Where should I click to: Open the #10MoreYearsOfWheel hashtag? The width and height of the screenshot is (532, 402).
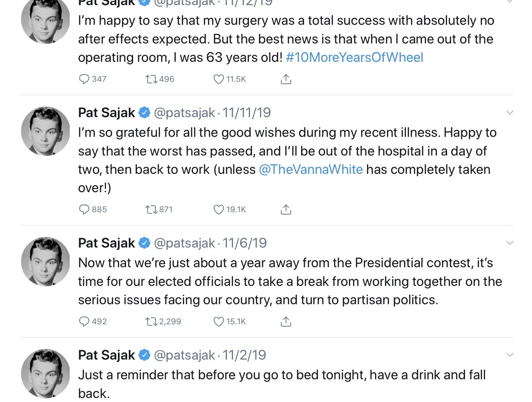(x=354, y=57)
